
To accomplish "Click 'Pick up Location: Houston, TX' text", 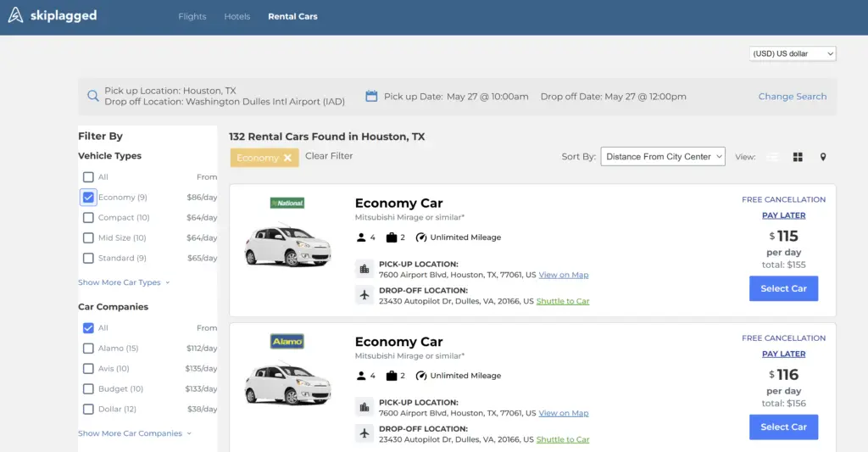I will (x=170, y=91).
